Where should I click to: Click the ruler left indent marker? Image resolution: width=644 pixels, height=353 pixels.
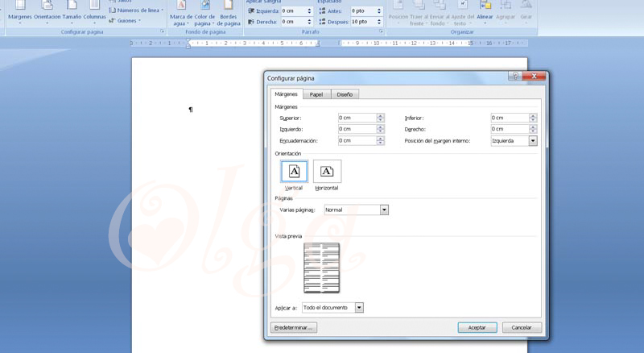[188, 44]
